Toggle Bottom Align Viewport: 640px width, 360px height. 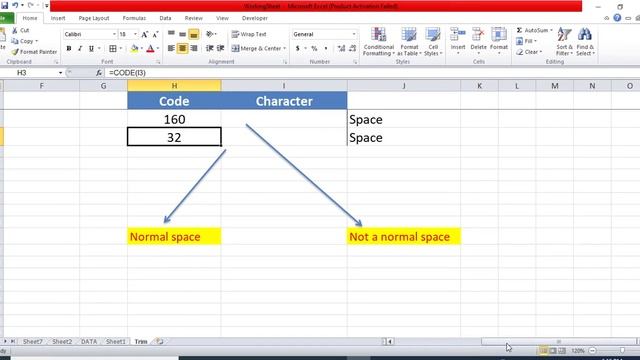pyautogui.click(x=194, y=34)
